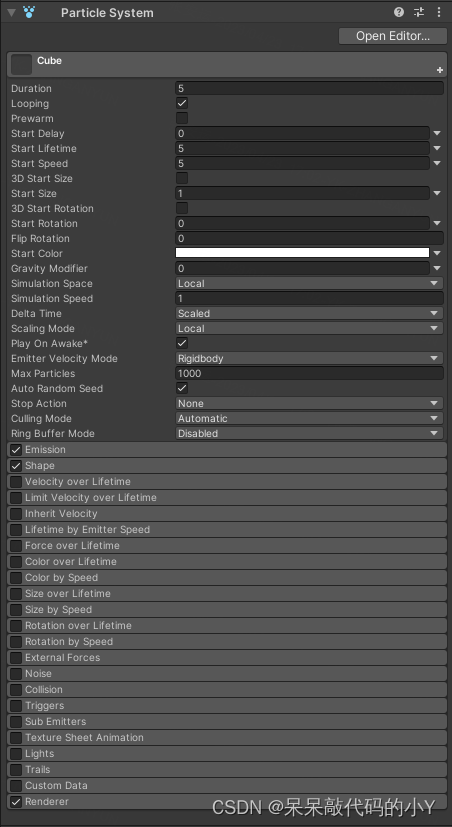The image size is (452, 827).
Task: Expand the External Forces module header
Action: (x=227, y=658)
